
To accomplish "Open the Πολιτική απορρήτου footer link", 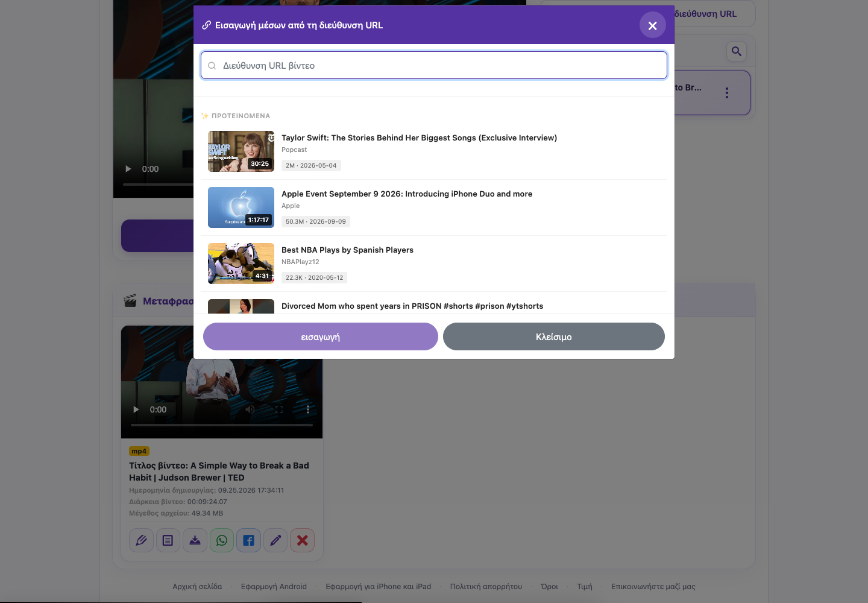I will click(x=486, y=586).
